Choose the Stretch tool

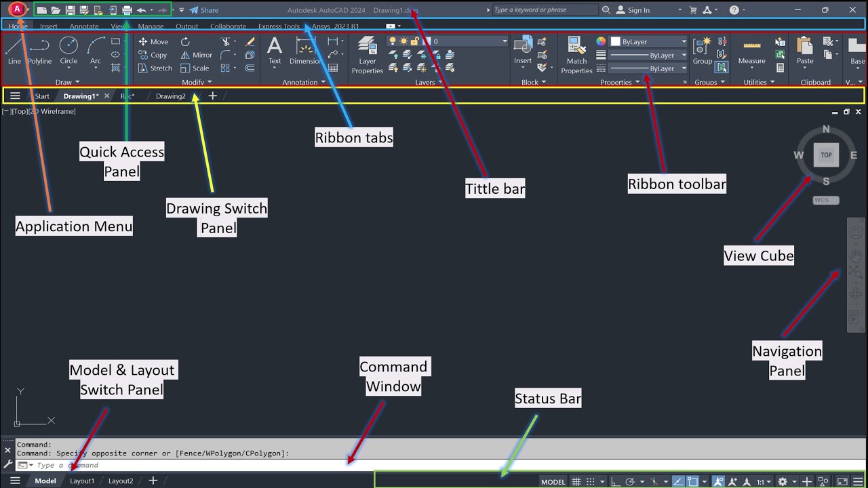155,68
